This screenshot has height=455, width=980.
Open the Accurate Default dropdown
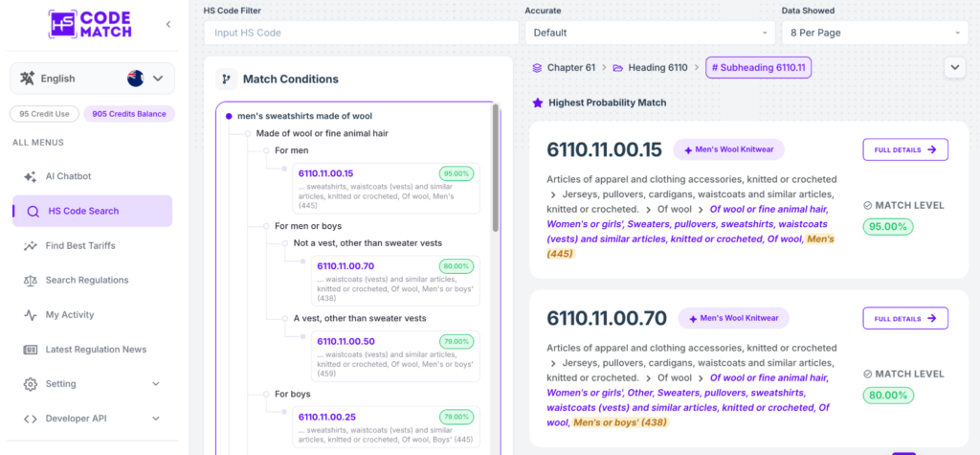click(x=650, y=33)
